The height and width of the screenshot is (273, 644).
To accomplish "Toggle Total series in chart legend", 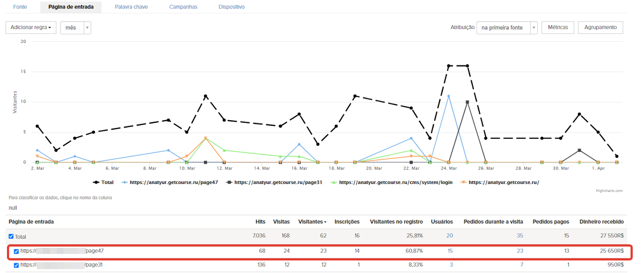I will click(x=107, y=182).
